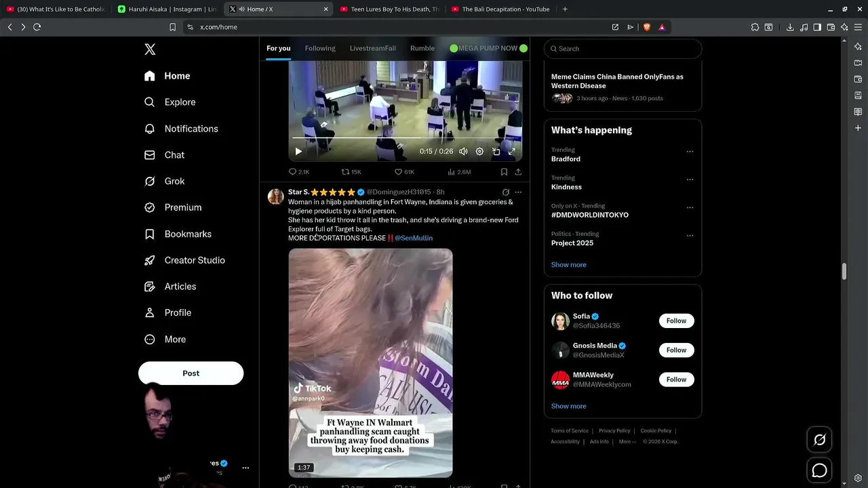Expand the video to fullscreen
Viewport: 868px width, 488px height.
coord(512,152)
